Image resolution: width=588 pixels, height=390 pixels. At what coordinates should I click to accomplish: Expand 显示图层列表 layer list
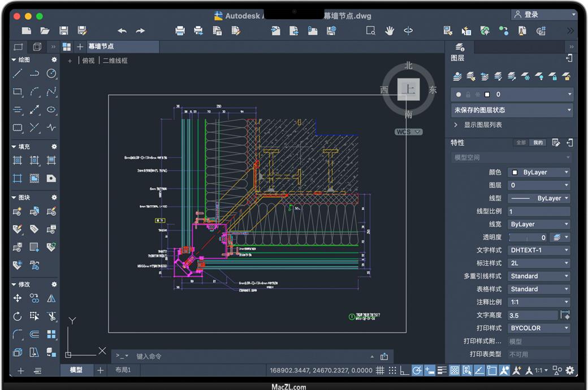(482, 125)
